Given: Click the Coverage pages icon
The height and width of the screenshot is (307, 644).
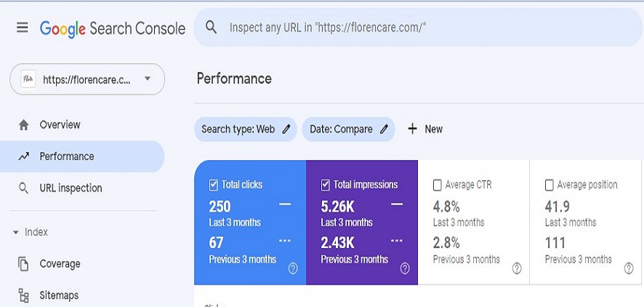Looking at the screenshot, I should 23,264.
